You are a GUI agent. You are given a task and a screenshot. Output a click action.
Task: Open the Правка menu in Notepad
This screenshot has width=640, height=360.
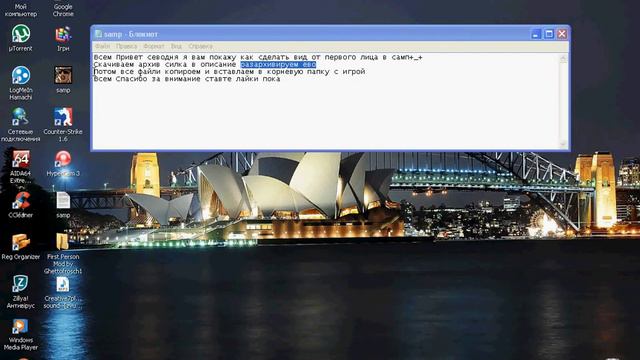click(x=126, y=46)
